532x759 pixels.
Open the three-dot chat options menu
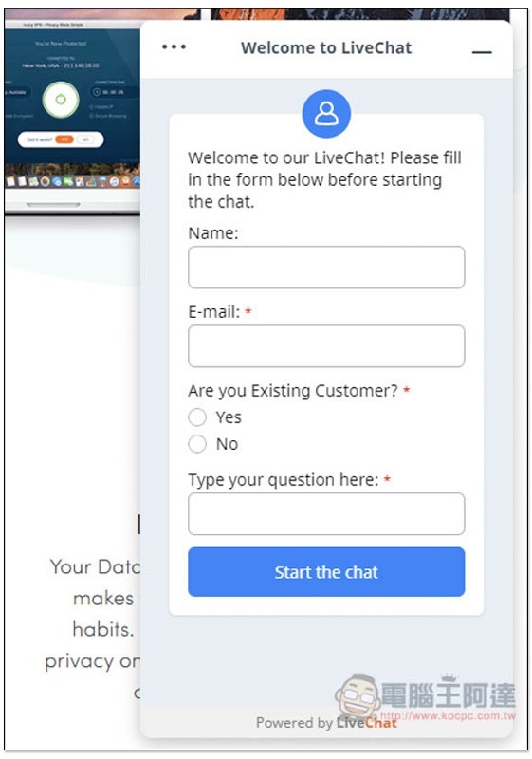click(174, 46)
